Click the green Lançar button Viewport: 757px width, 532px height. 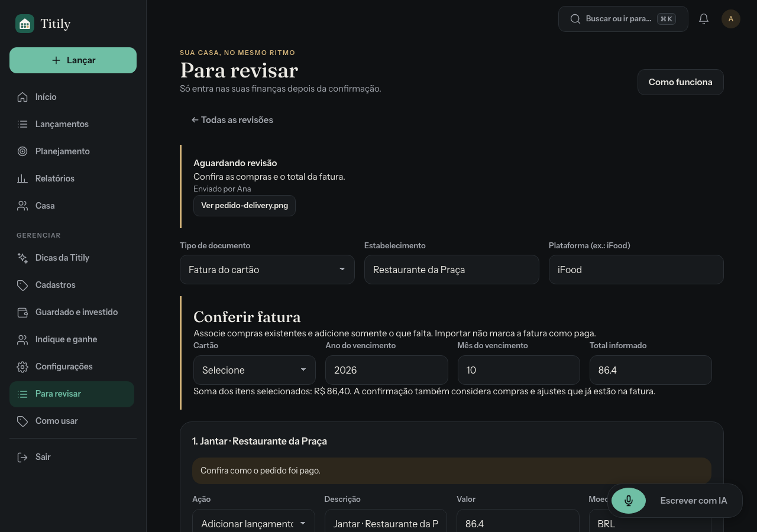tap(73, 60)
